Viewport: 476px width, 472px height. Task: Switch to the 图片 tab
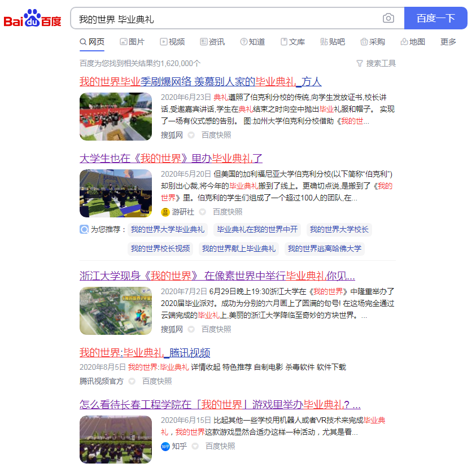coord(132,42)
